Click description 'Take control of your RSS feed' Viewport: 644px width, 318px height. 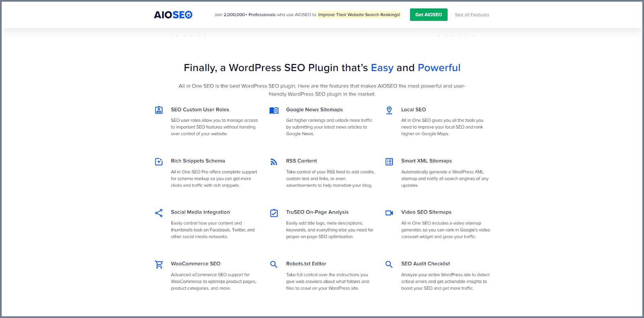click(x=330, y=179)
